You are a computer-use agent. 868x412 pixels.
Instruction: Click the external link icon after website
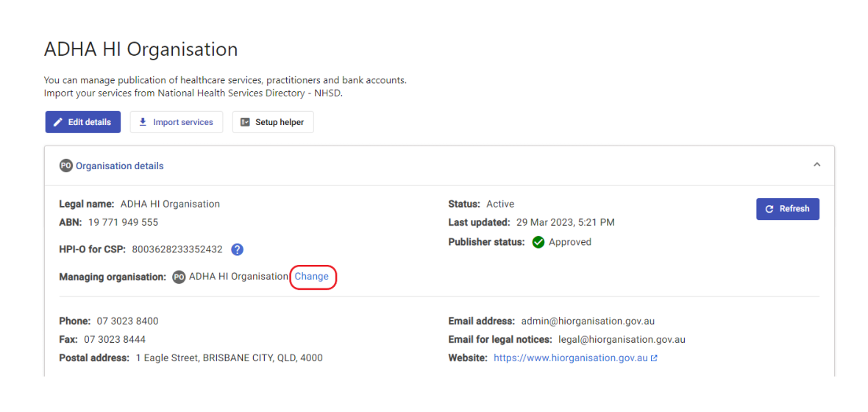(x=654, y=358)
